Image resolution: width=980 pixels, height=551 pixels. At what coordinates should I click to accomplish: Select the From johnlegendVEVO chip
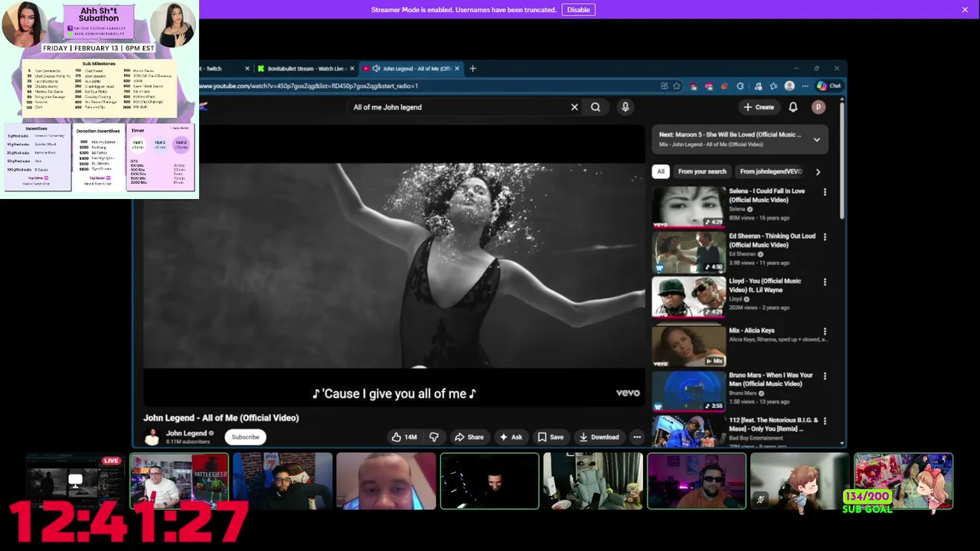click(771, 171)
